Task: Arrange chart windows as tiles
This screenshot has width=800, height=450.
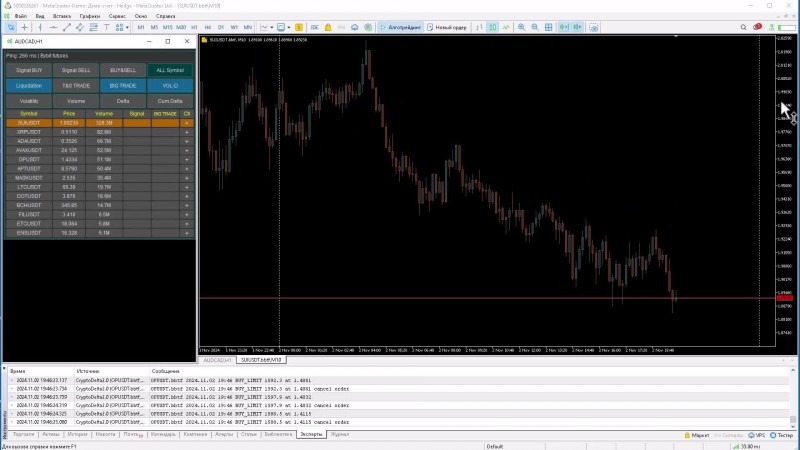Action: [x=548, y=28]
